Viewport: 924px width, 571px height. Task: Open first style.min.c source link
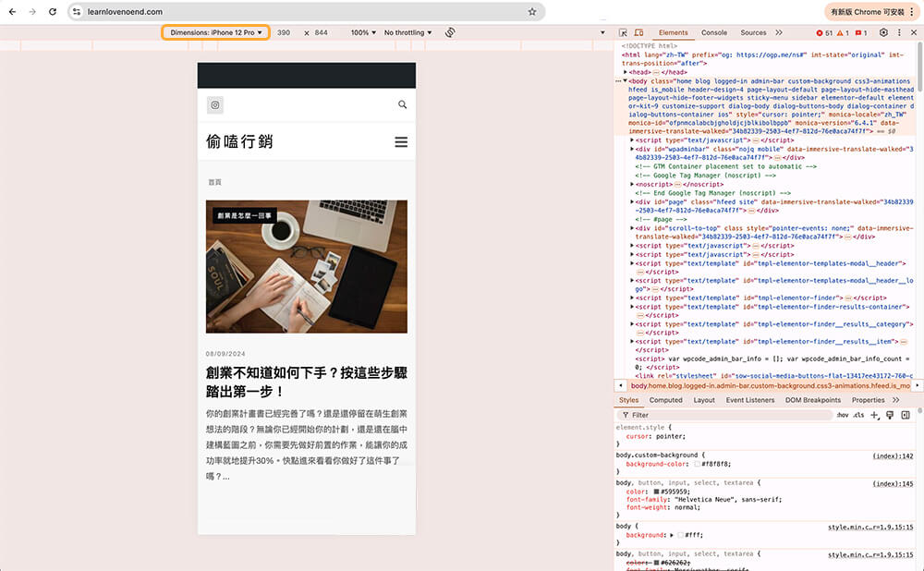coord(870,528)
